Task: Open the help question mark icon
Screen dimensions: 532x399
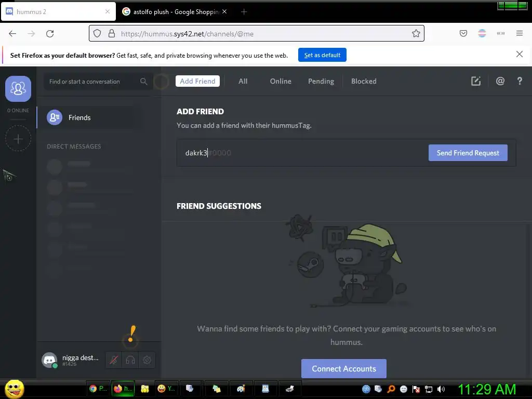Action: (520, 81)
